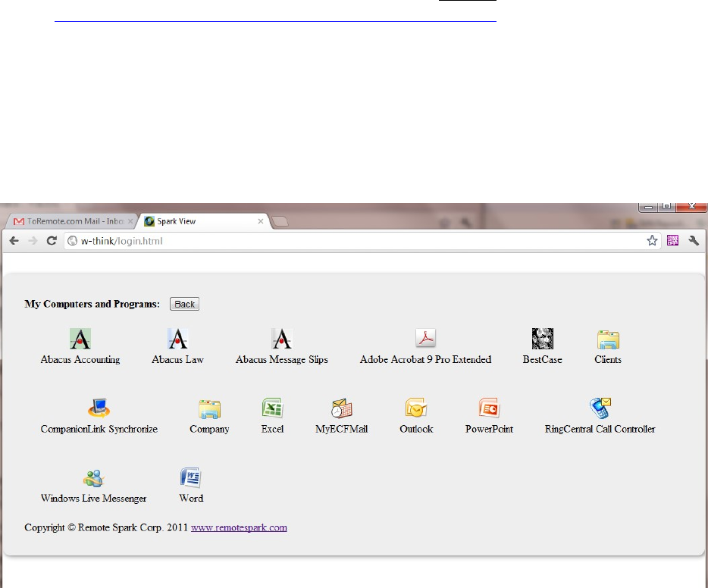The image size is (708, 588).
Task: Open the Company folder icon
Action: 209,409
